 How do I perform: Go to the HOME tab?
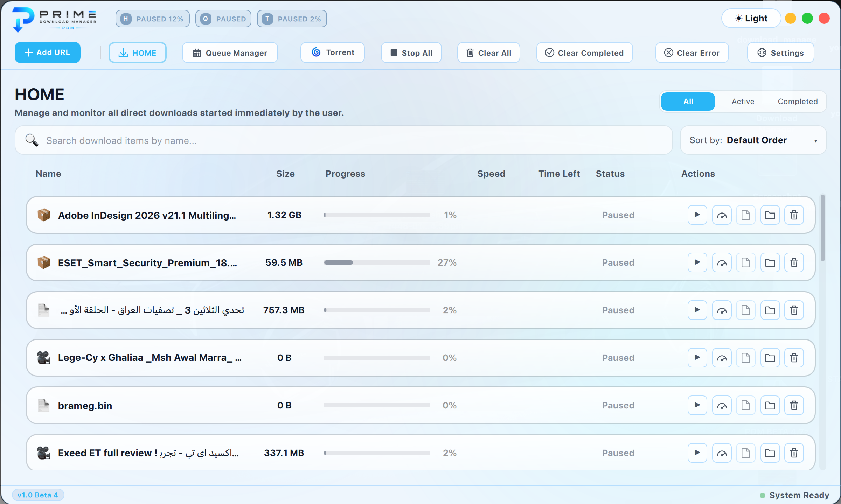137,53
